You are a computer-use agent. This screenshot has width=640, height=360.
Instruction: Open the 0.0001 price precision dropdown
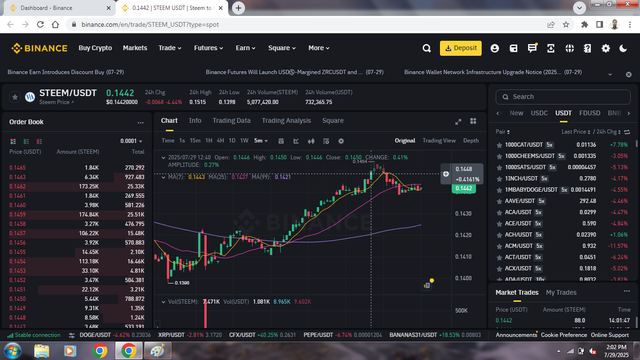tap(131, 141)
